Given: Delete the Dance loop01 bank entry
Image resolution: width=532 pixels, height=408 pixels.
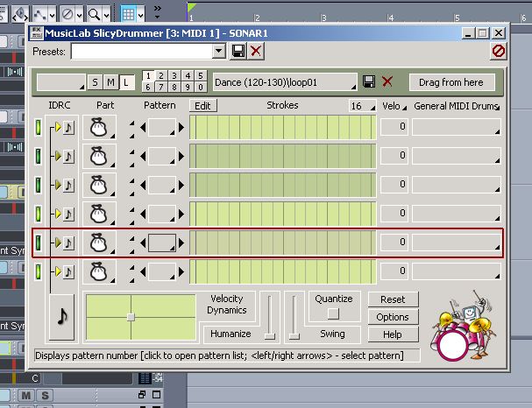Looking at the screenshot, I should click(387, 81).
